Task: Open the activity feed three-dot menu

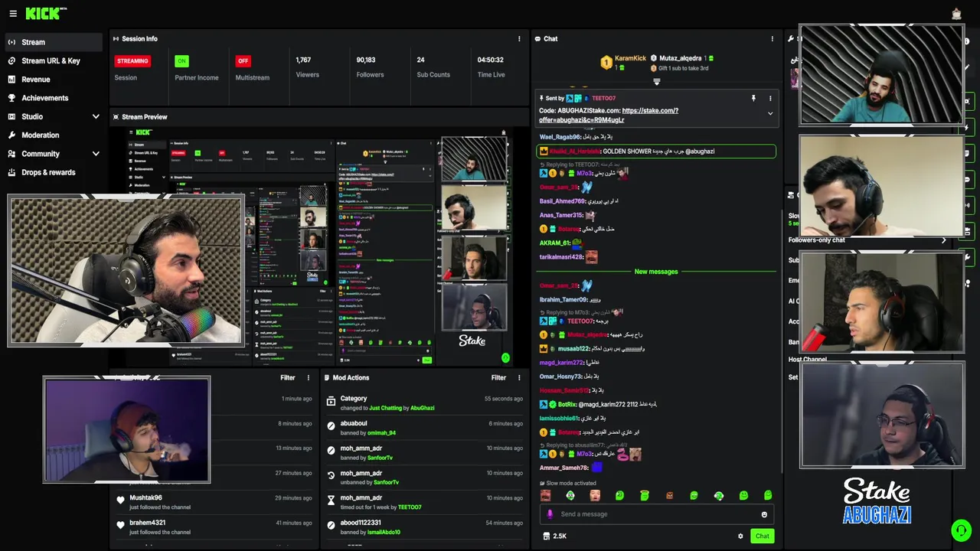Action: coord(309,377)
